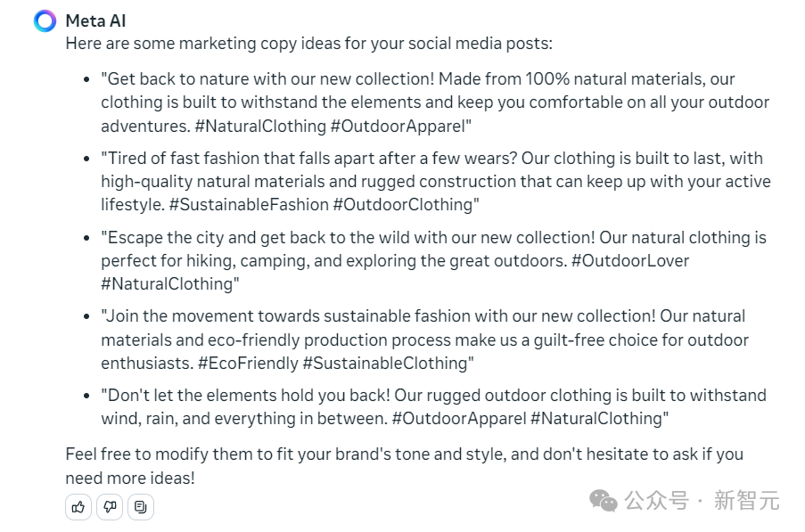Click the WeChat logo in the watermark
The height and width of the screenshot is (532, 805).
pyautogui.click(x=604, y=500)
